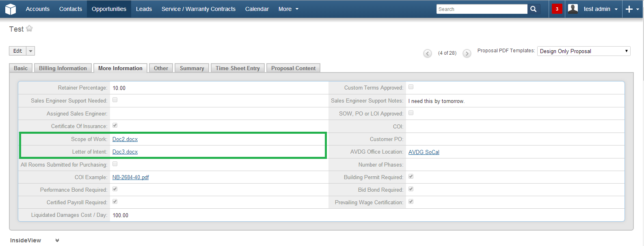644x246 pixels.
Task: Mark Test record as favorite star
Action: [x=29, y=28]
